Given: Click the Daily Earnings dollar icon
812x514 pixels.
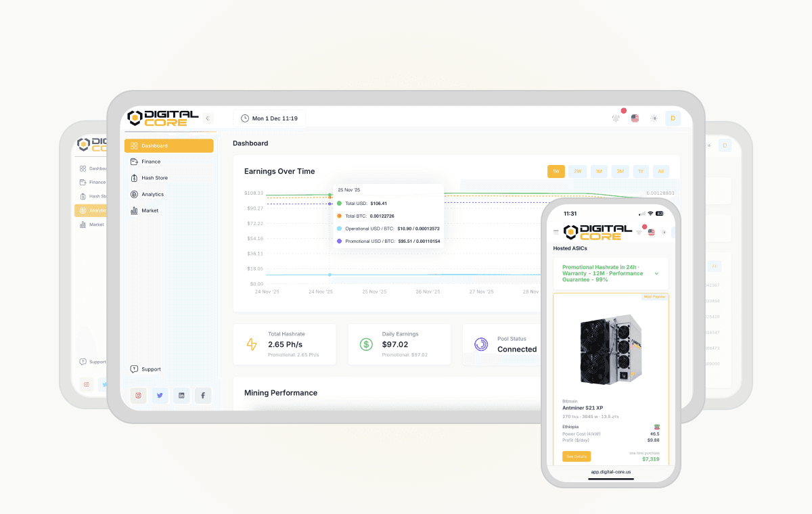Looking at the screenshot, I should [x=366, y=344].
